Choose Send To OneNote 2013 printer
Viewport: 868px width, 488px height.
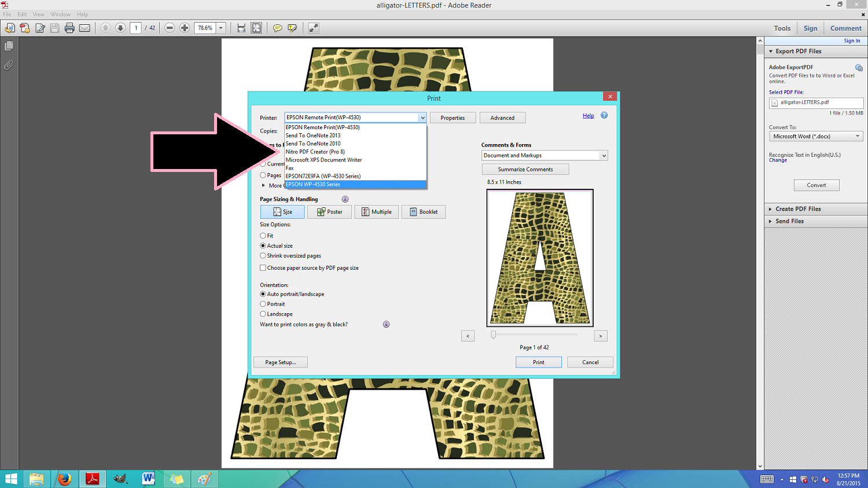click(355, 135)
